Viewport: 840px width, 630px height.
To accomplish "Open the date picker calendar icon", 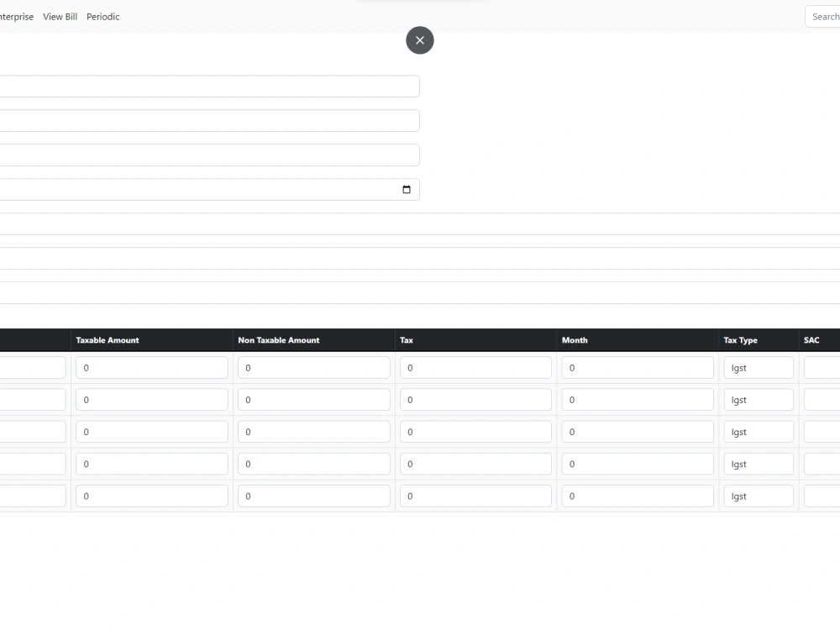I will (407, 188).
